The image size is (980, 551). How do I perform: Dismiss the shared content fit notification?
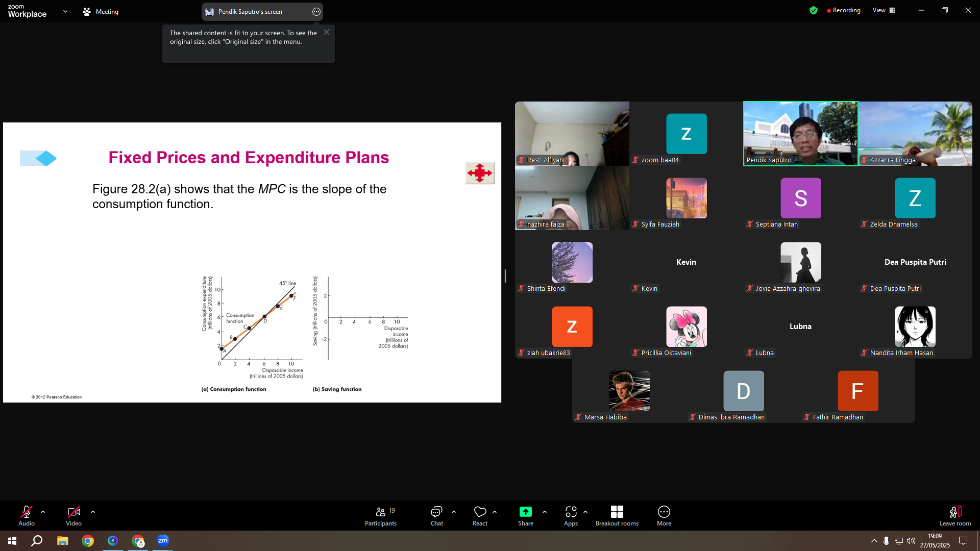point(327,32)
